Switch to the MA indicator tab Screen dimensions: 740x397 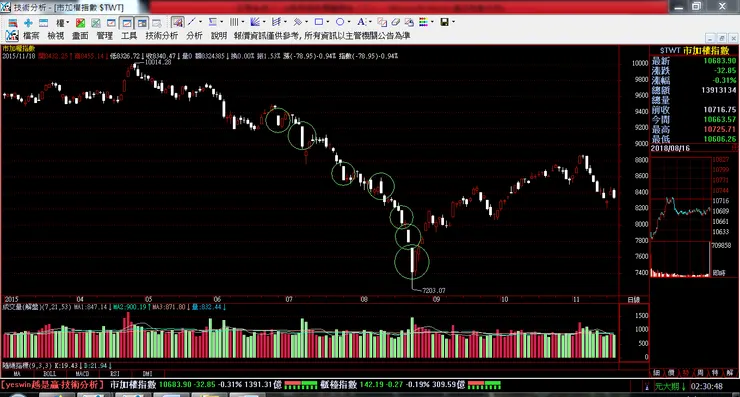tap(17, 373)
